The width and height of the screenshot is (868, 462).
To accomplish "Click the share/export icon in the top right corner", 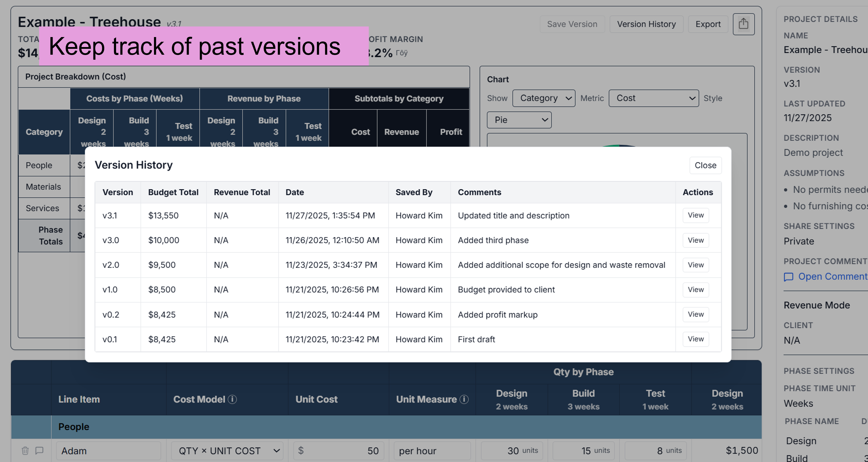I will (x=744, y=24).
